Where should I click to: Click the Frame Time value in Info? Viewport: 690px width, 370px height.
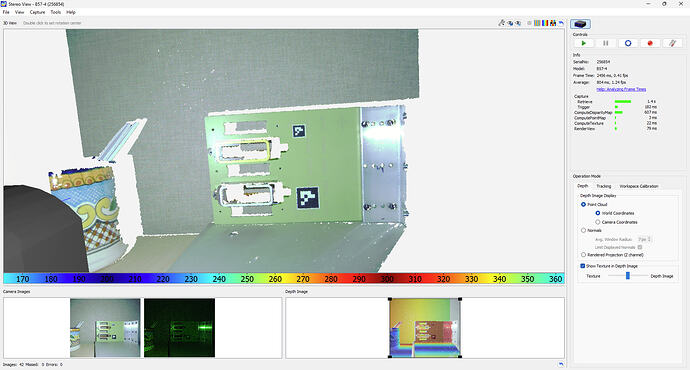click(613, 76)
